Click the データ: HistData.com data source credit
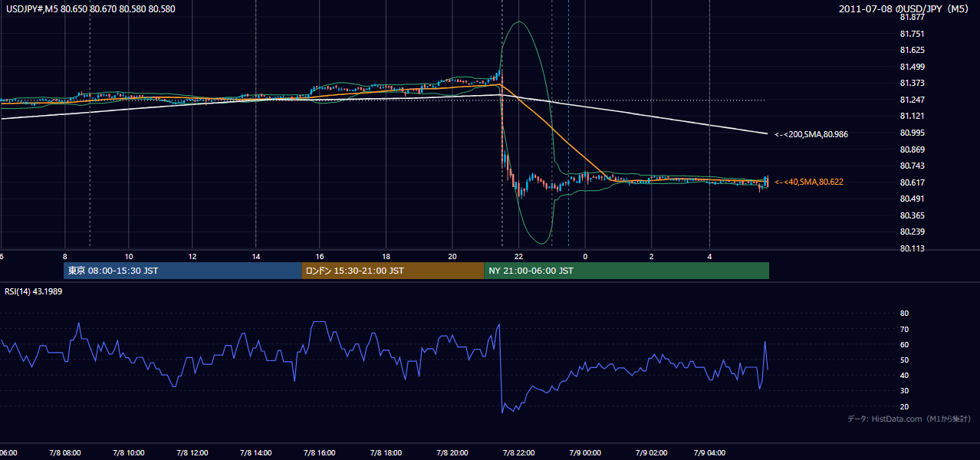Screen dimensions: 980x460 [x=909, y=419]
